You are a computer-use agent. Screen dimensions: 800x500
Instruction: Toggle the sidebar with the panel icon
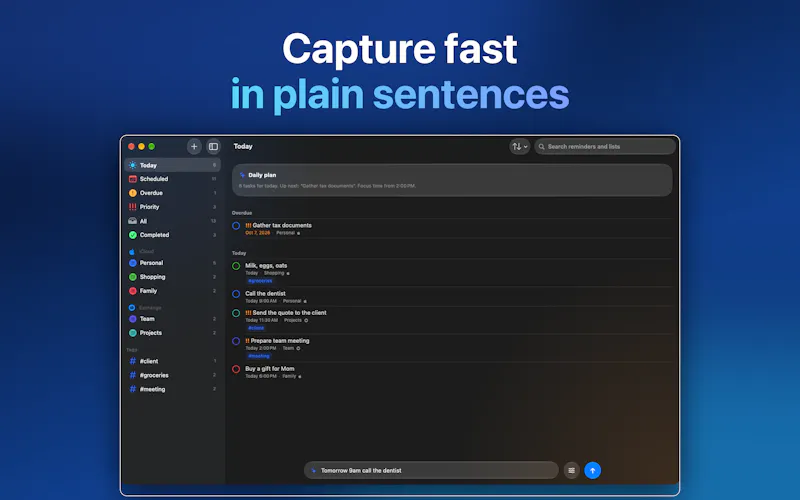(x=213, y=146)
